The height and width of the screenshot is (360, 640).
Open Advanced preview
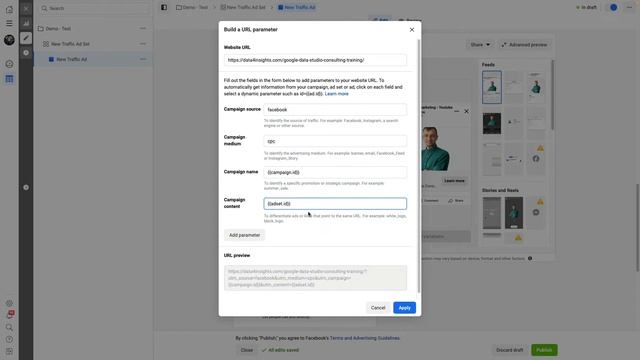(x=524, y=44)
